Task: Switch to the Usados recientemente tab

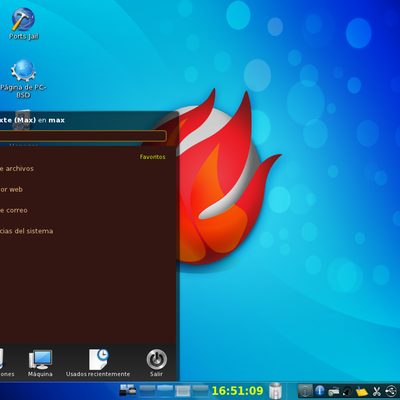Action: pos(98,363)
